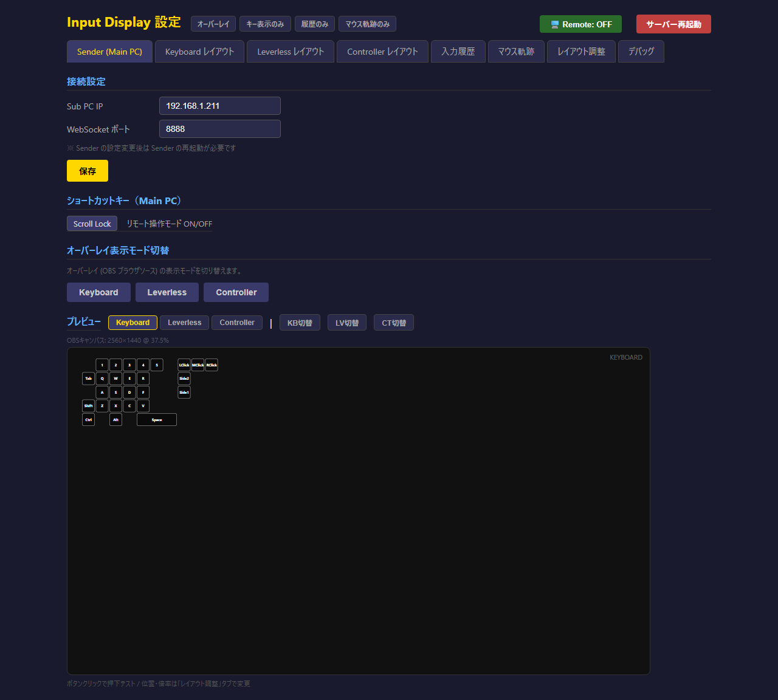Switch to the 入力履歴 tab
The width and height of the screenshot is (778, 700).
(x=458, y=52)
